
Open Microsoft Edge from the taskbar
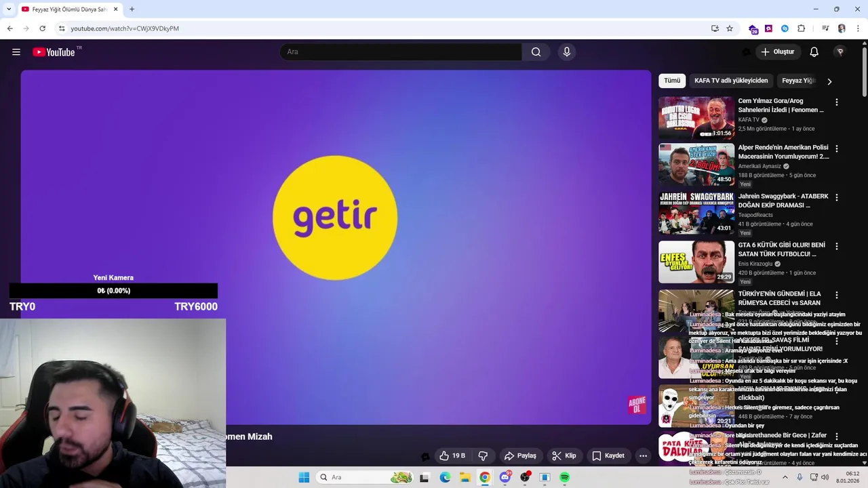coord(445,477)
